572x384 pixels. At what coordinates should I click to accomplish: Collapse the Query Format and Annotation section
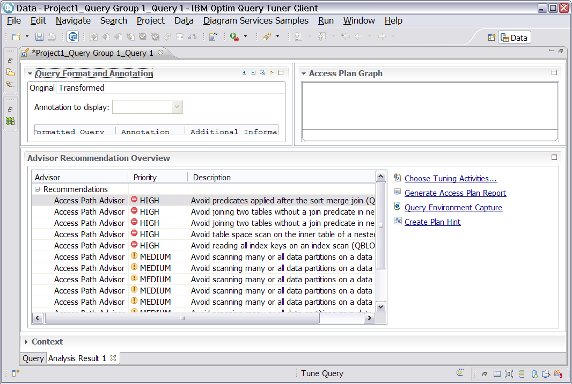(x=30, y=73)
